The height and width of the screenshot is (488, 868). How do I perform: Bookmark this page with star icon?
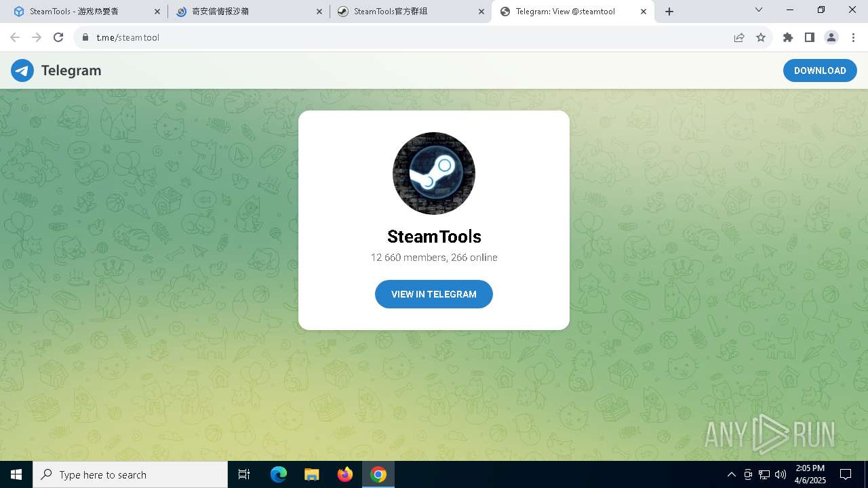(x=761, y=37)
